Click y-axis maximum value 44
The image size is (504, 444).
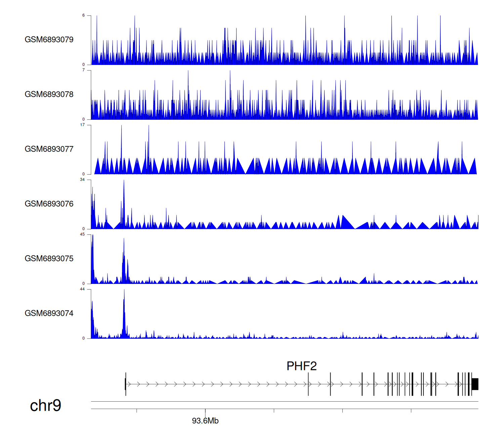(82, 289)
